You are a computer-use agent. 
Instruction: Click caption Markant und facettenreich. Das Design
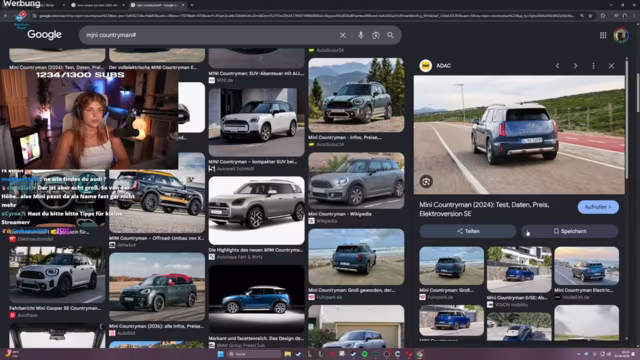(256, 338)
